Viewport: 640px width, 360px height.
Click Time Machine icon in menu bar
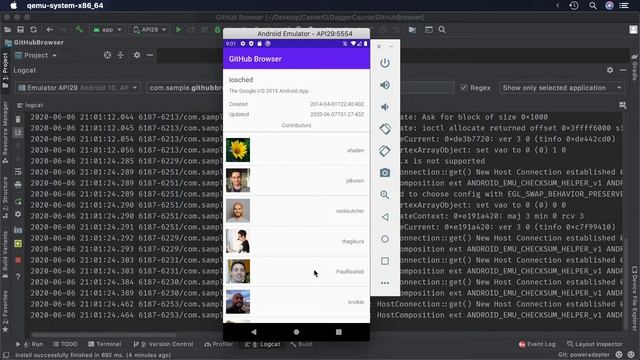click(x=574, y=5)
